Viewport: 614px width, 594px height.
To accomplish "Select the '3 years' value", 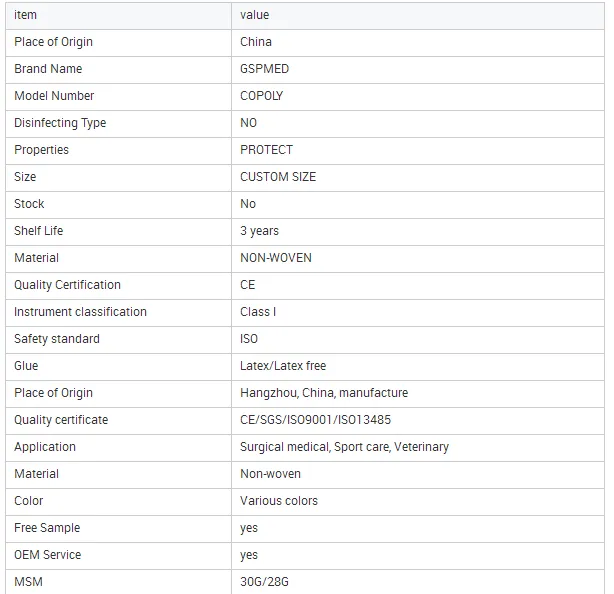I will click(259, 231).
